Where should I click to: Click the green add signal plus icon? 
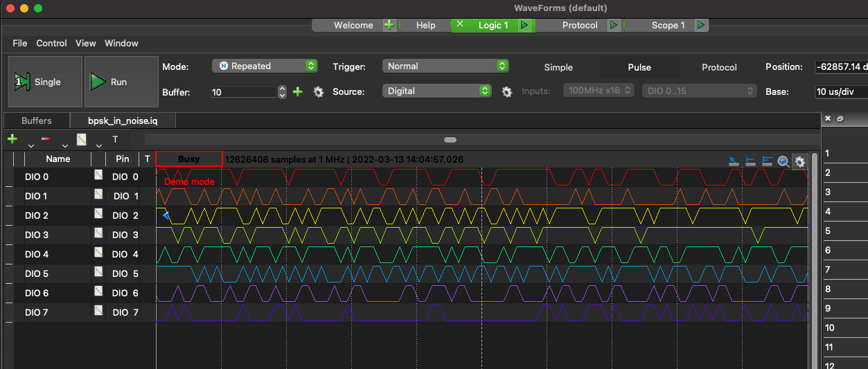pos(12,139)
